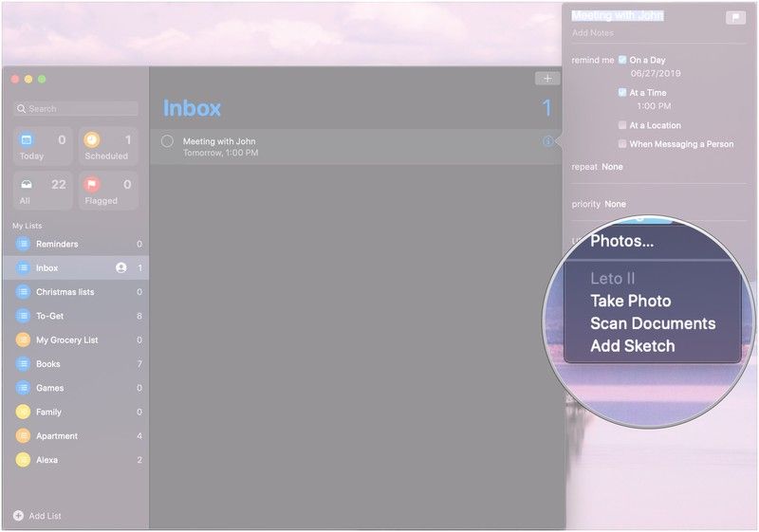The height and width of the screenshot is (532, 759).
Task: Choose Scan Documents from the menu
Action: pos(652,323)
